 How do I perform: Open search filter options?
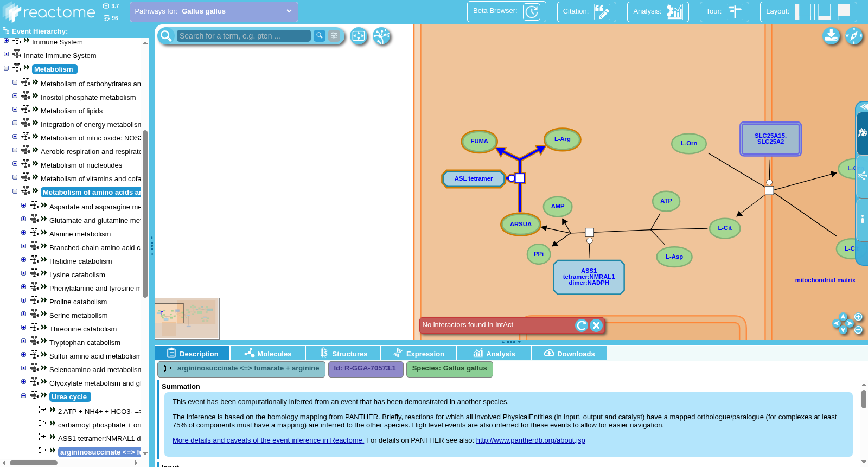(334, 36)
